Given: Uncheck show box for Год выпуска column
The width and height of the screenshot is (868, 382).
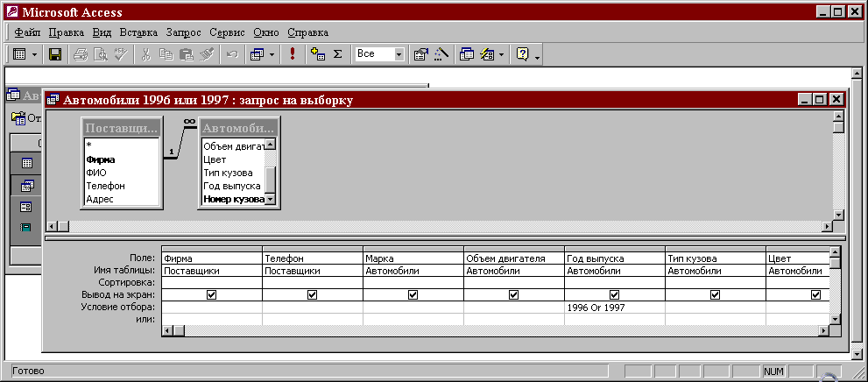Looking at the screenshot, I should coord(615,295).
